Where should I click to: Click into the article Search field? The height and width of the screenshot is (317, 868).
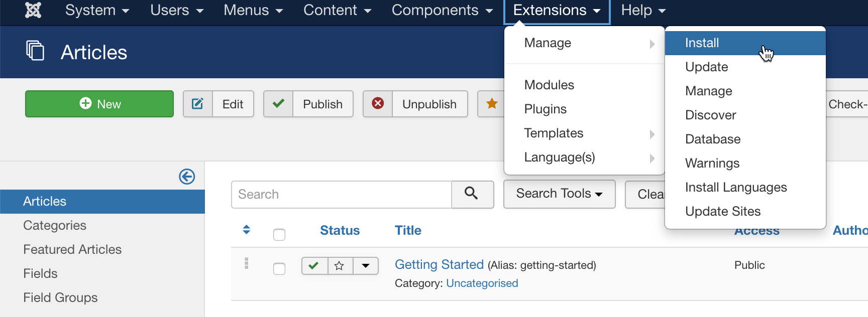342,195
